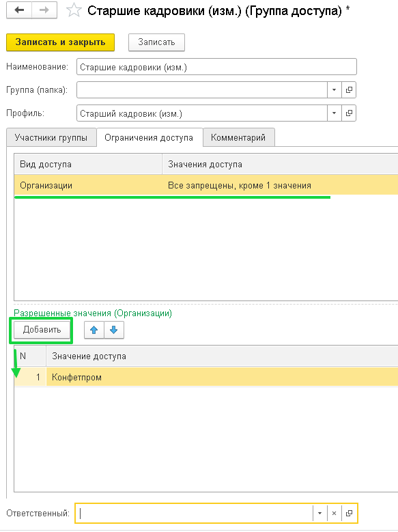
Task: Click into the Наименование text field
Action: pyautogui.click(x=216, y=67)
